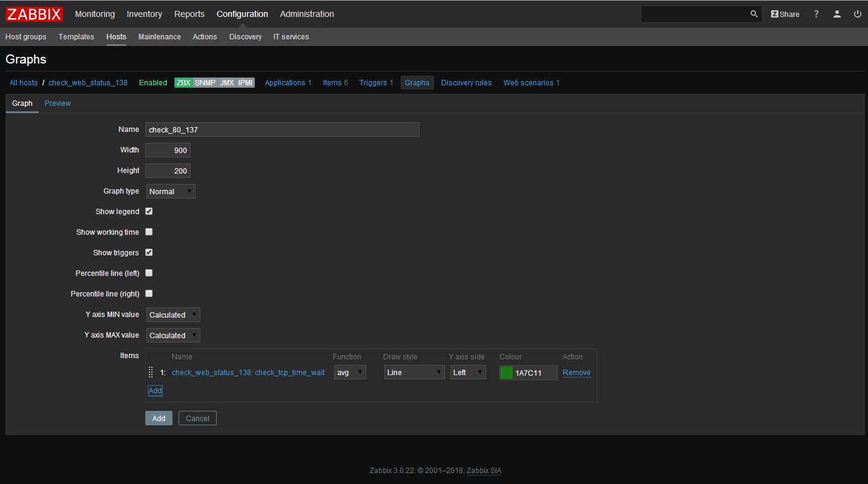The image size is (868, 484).
Task: Click the Enabled status text
Action: coord(153,83)
